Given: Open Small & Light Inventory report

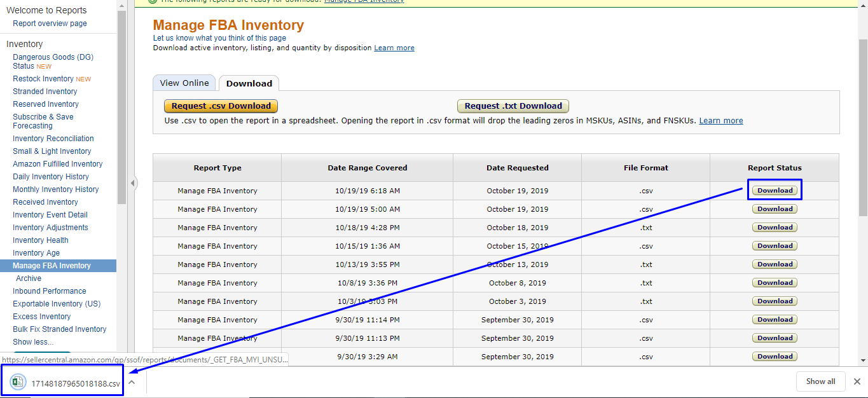Looking at the screenshot, I should [52, 151].
